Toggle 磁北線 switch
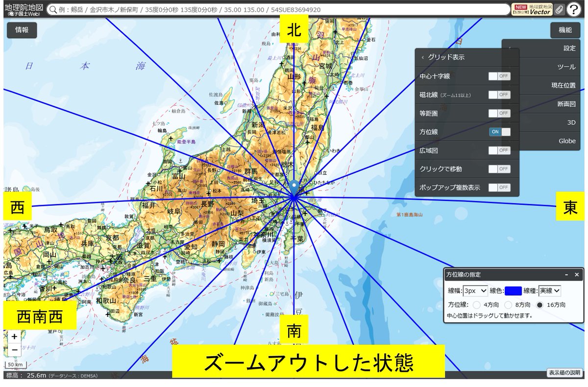Image resolution: width=588 pixels, height=387 pixels. (x=499, y=95)
